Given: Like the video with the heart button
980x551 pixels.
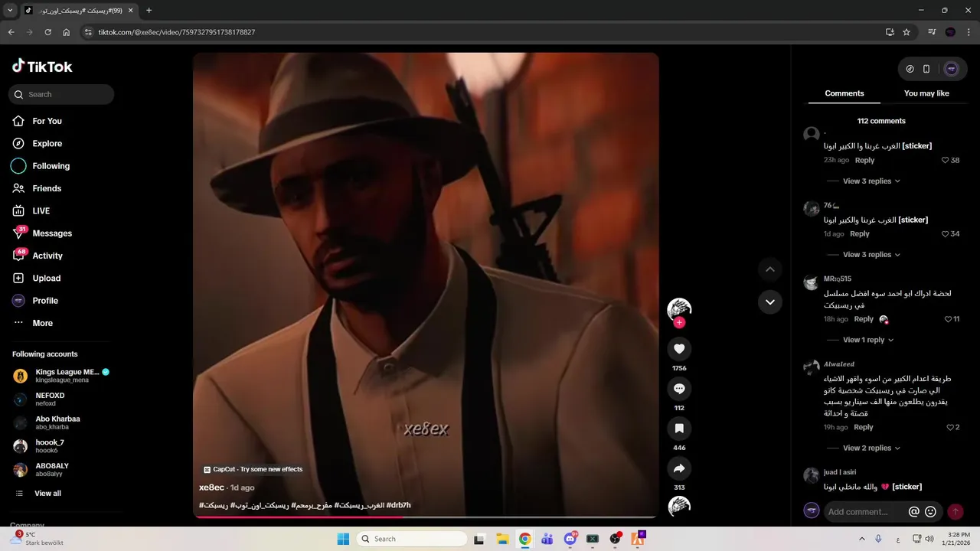Looking at the screenshot, I should coord(679,349).
